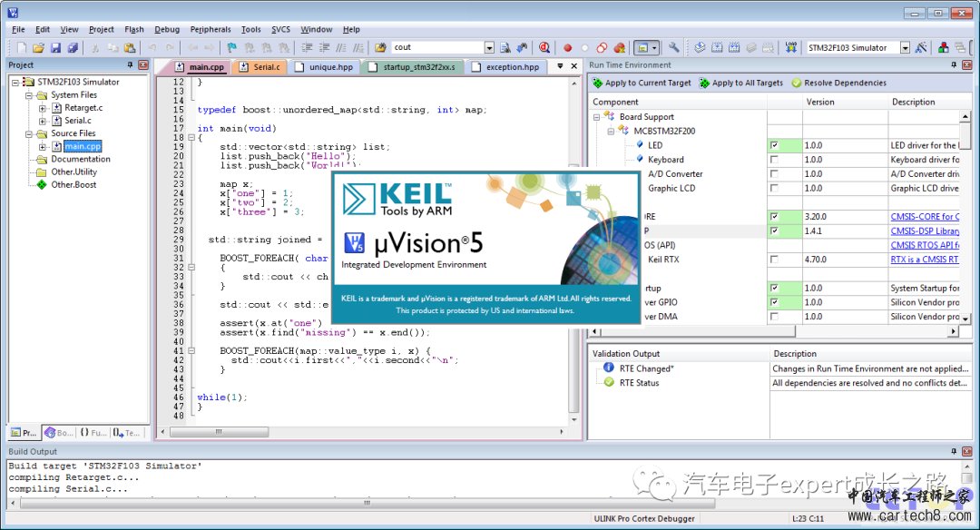The width and height of the screenshot is (980, 530).
Task: Switch to the startup_stm32f2xx.s tab
Action: coord(413,67)
